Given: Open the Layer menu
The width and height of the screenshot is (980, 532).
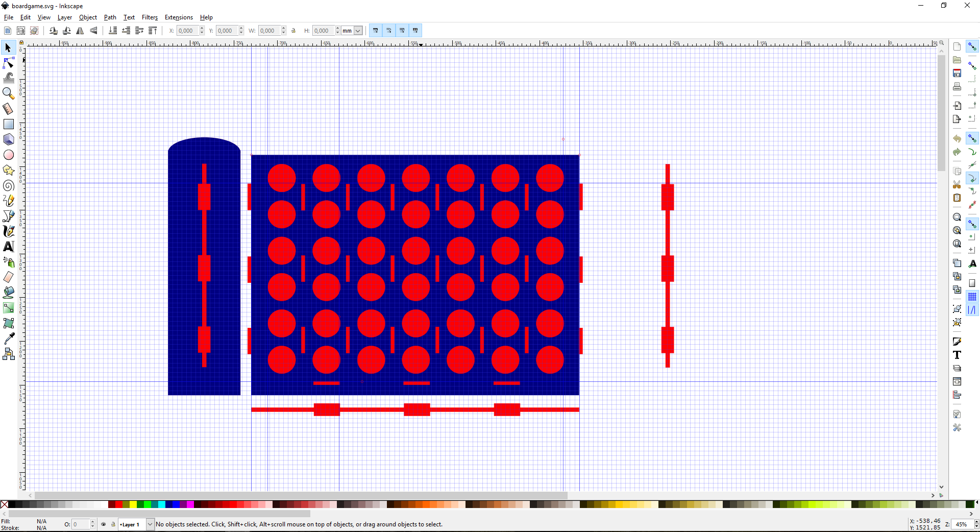Looking at the screenshot, I should [x=65, y=17].
